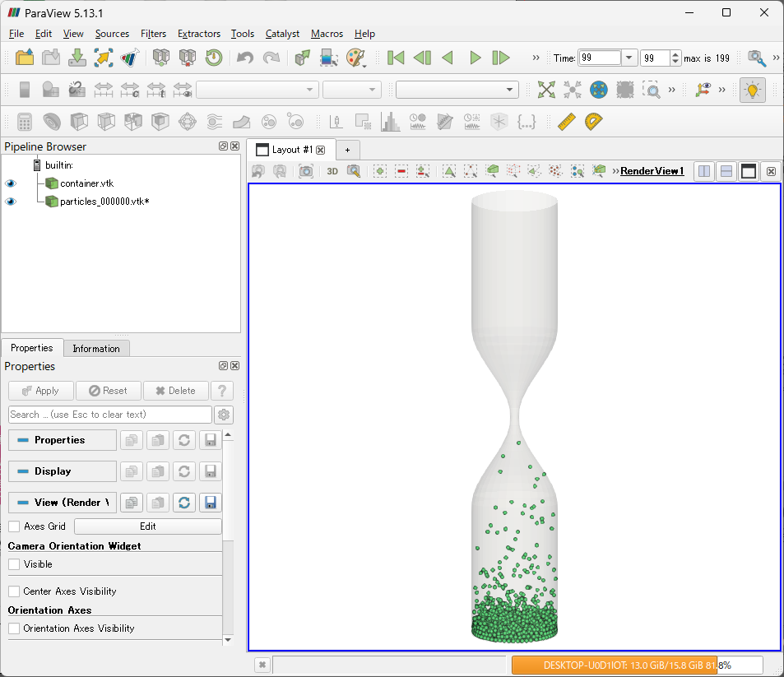The image size is (784, 677).
Task: Select the Ruler measurement tool
Action: pyautogui.click(x=566, y=122)
